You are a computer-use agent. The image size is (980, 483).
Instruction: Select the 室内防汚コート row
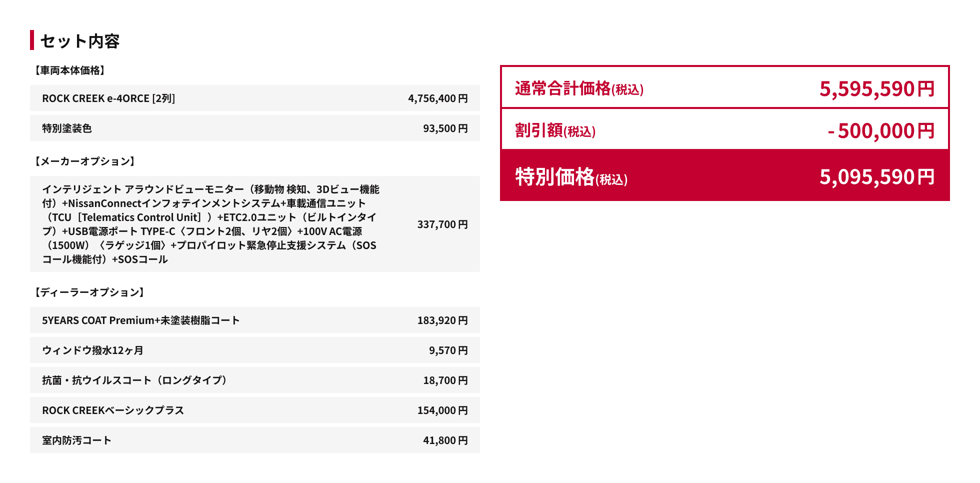[x=255, y=440]
